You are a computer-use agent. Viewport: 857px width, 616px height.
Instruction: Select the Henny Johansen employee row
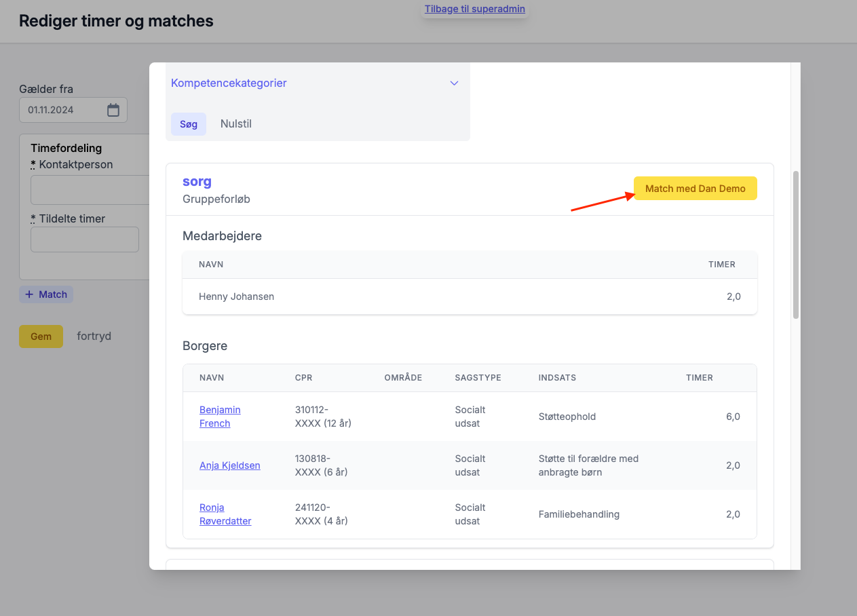[x=470, y=296]
